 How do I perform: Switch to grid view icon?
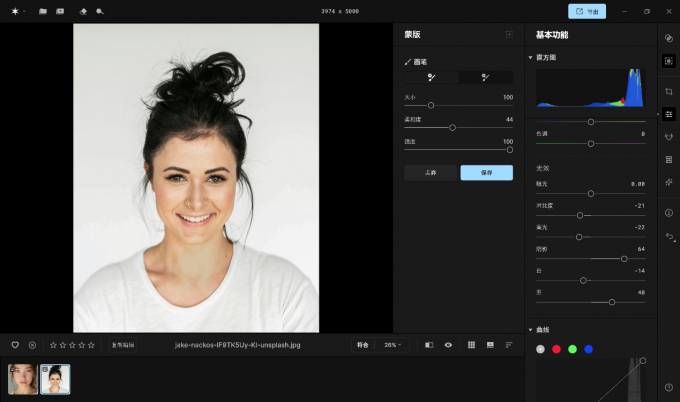pos(471,345)
